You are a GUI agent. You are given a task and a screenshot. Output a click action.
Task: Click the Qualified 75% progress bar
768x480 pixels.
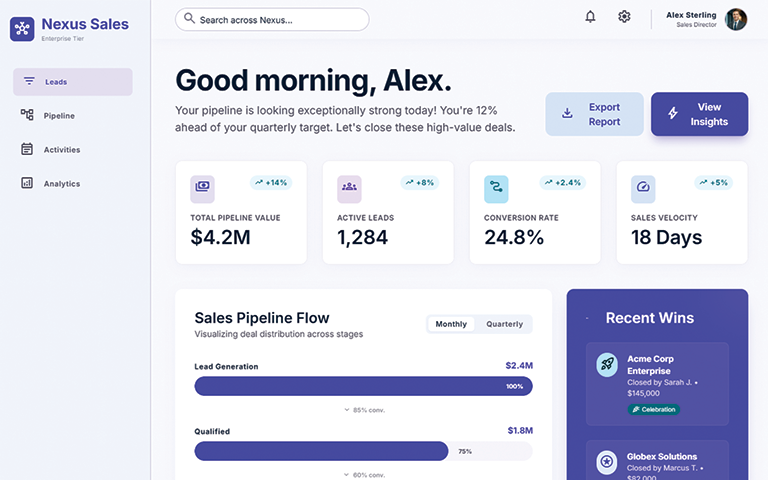point(363,451)
